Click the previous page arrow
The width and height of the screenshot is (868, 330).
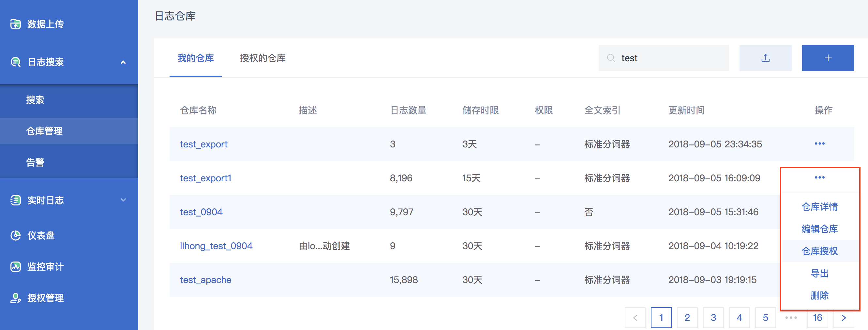tap(635, 318)
